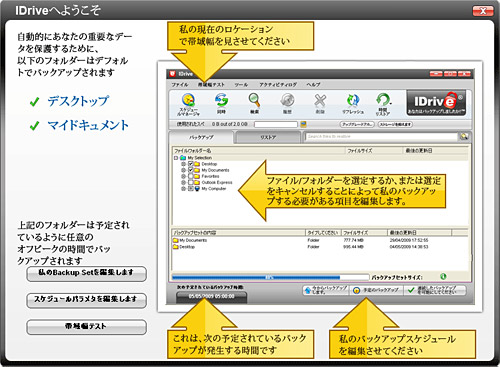Click the ファイル/フォルダー名 column header
Screen dimensions: 500x367
point(259,151)
